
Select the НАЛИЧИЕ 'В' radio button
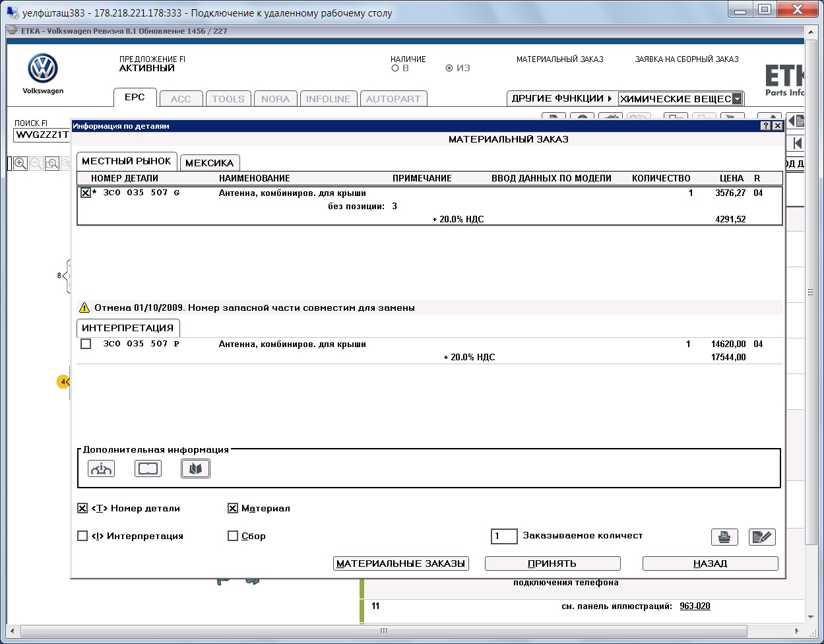pos(395,68)
